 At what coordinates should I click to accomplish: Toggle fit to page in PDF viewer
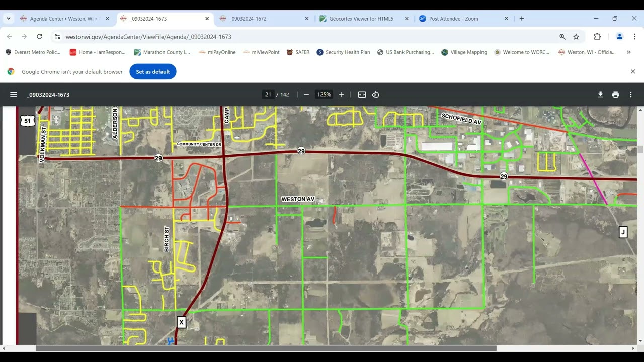point(362,95)
